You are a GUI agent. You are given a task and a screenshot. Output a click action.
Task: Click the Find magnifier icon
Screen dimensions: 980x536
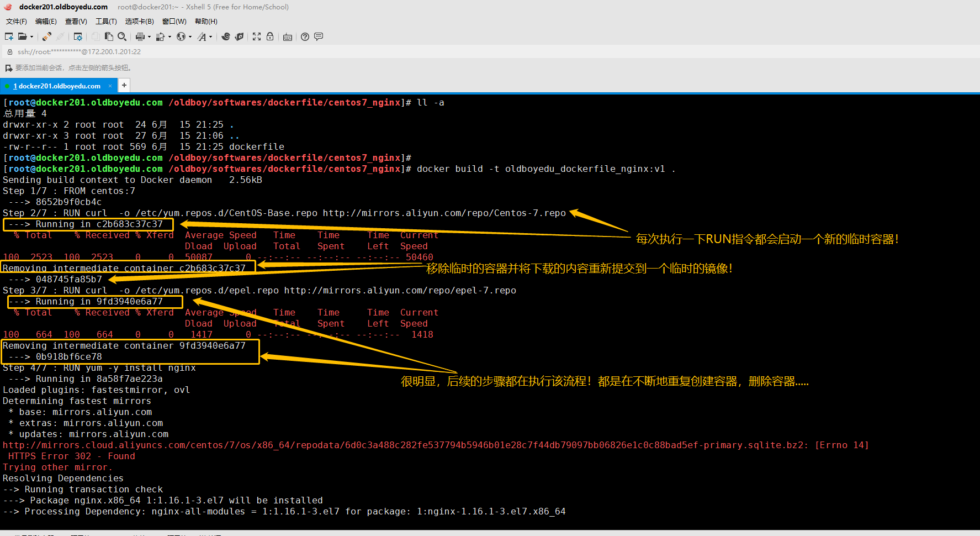click(x=122, y=36)
